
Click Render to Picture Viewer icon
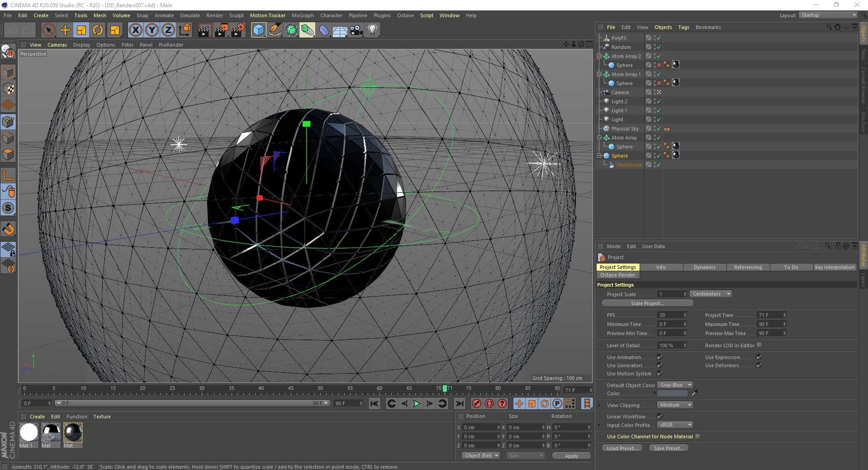click(x=221, y=30)
